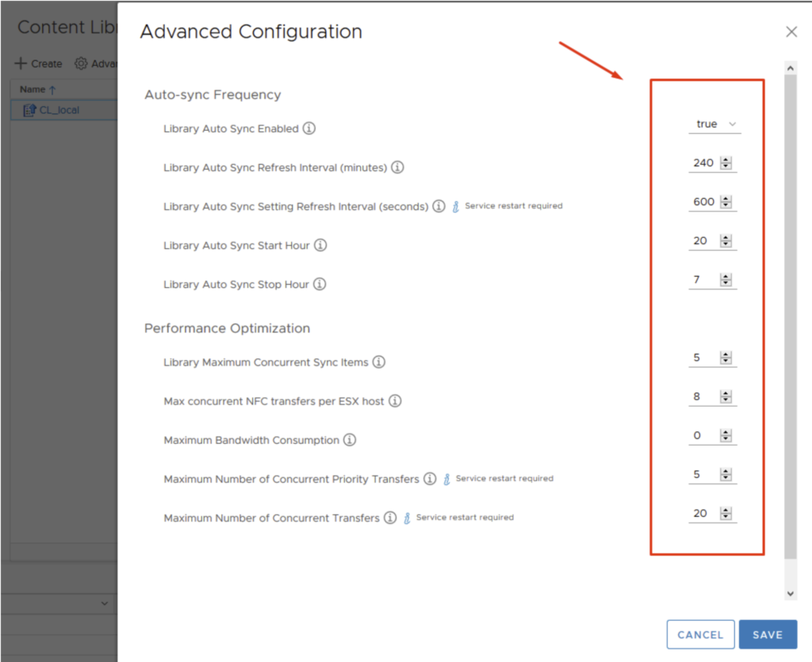The height and width of the screenshot is (662, 812).
Task: Click blue restart-required icon on Maximum Number of Concurrent Transfers row
Action: 407,518
